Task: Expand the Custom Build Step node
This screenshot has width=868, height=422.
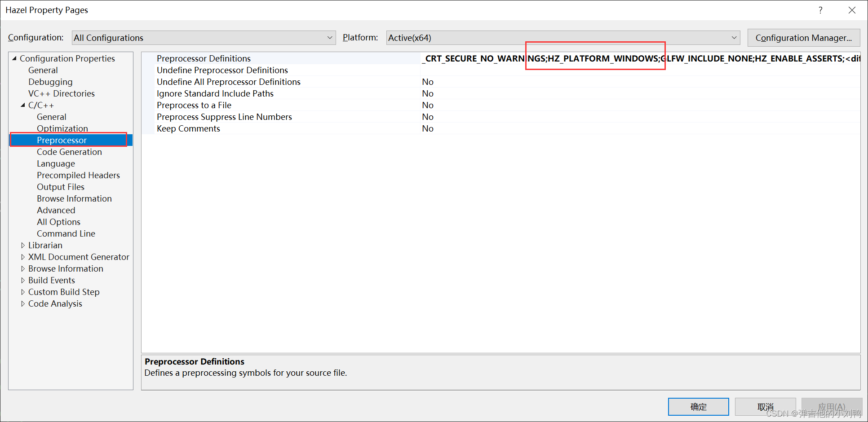Action: coord(23,292)
